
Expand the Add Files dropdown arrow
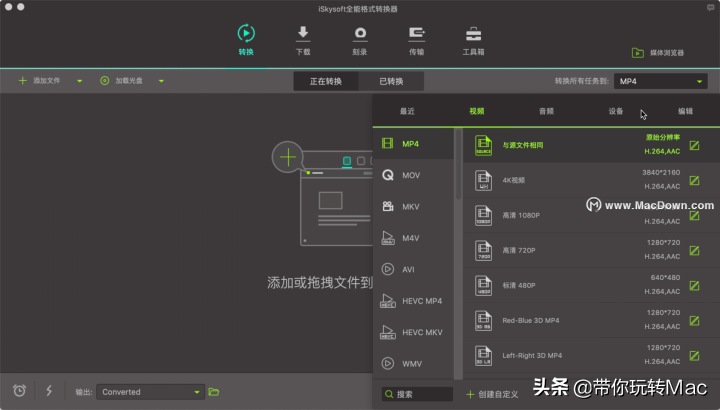pos(79,81)
